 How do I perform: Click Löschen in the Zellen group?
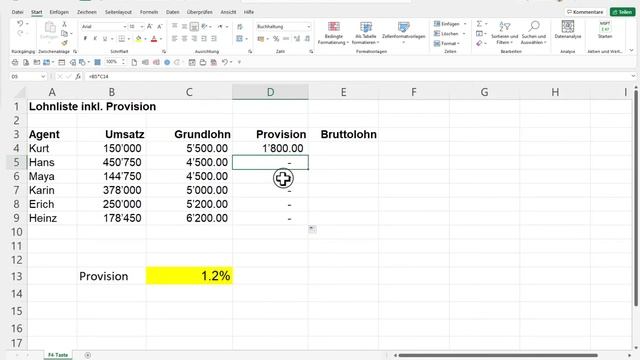pyautogui.click(x=449, y=33)
